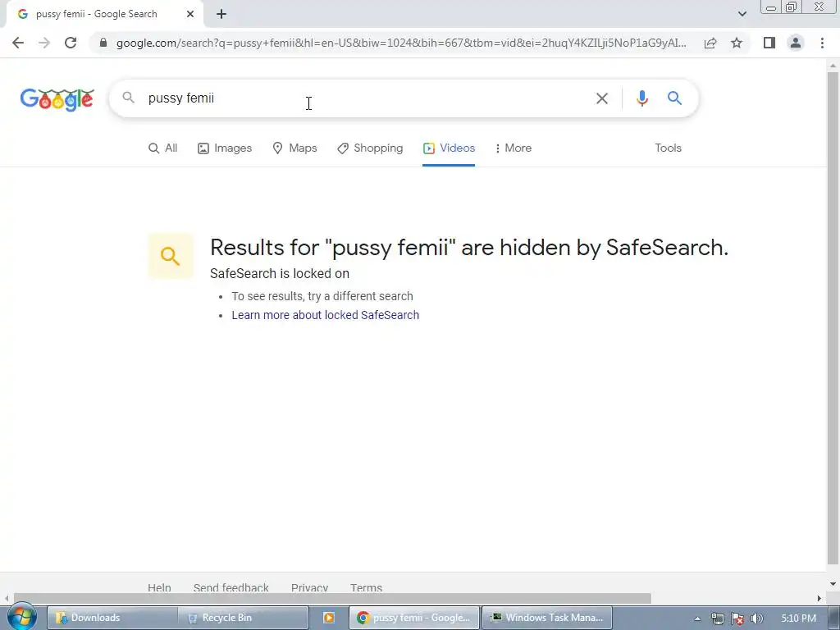This screenshot has width=840, height=630.
Task: Open the Chrome profile avatar
Action: [796, 43]
